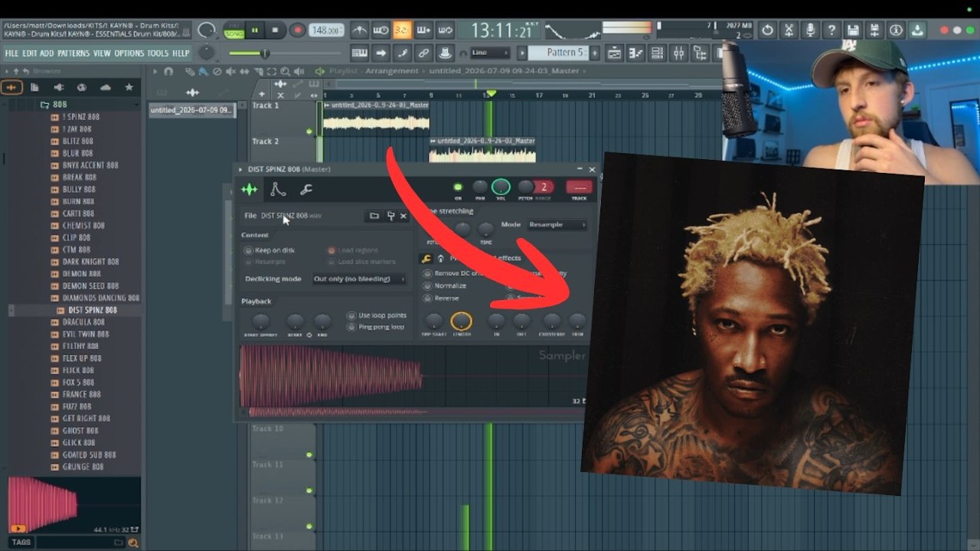The image size is (980, 551).
Task: Click the content library download icon
Action: click(917, 31)
